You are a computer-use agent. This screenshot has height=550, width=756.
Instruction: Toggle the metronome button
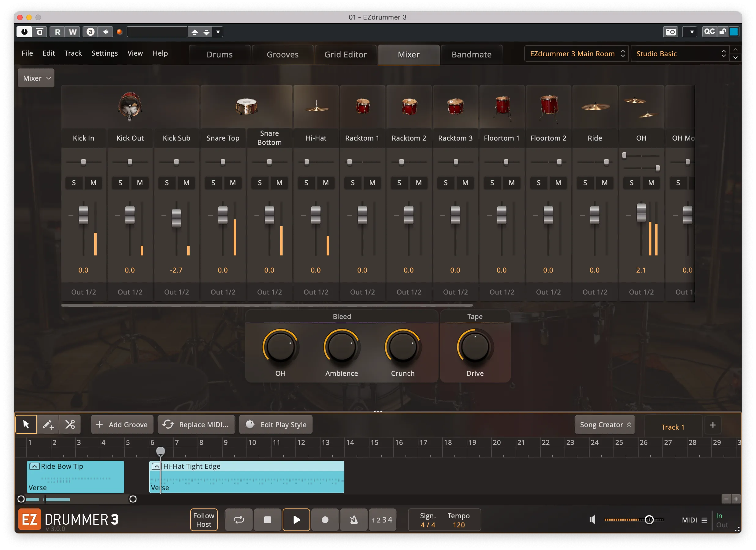click(354, 520)
